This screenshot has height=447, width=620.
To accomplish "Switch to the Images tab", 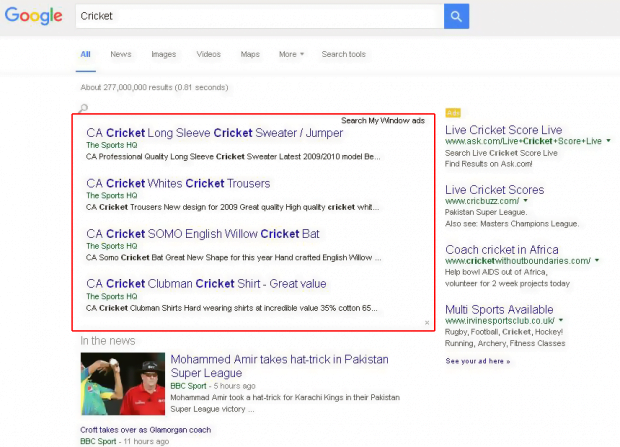I will point(164,54).
